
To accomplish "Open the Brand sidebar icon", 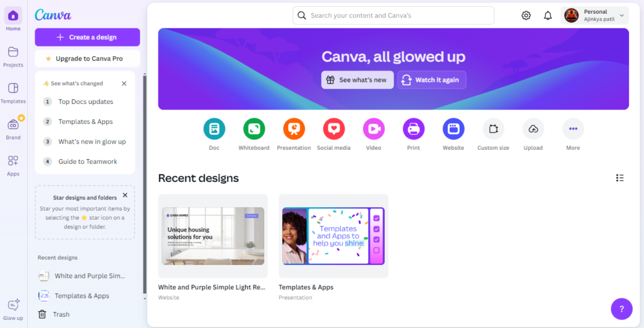I will click(x=13, y=125).
